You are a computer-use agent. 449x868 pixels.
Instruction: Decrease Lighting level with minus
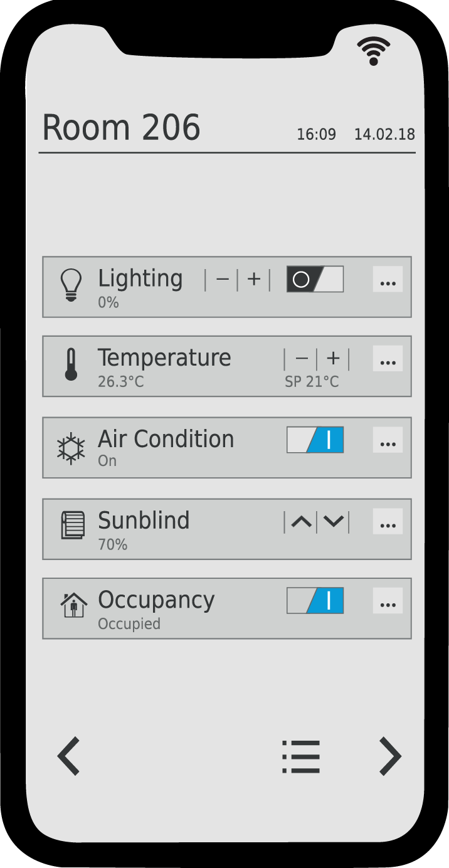223,280
